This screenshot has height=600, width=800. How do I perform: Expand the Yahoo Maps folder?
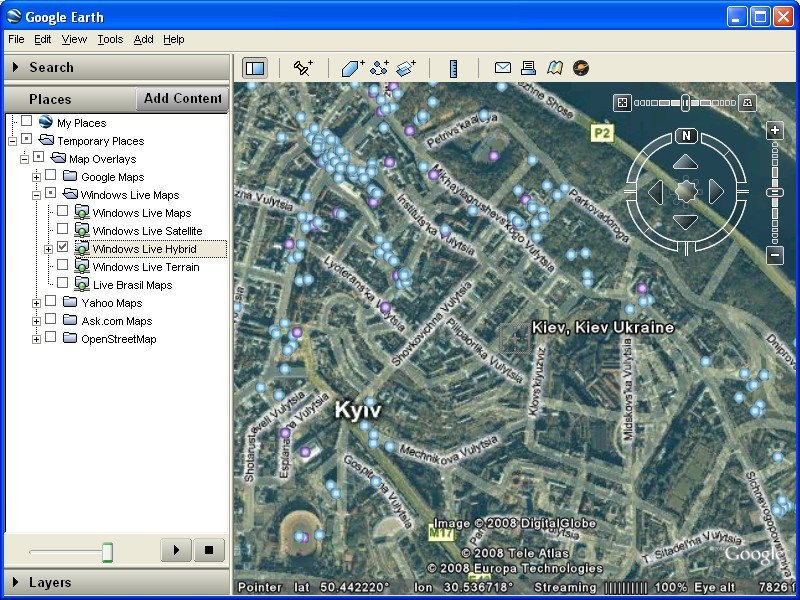coord(37,303)
